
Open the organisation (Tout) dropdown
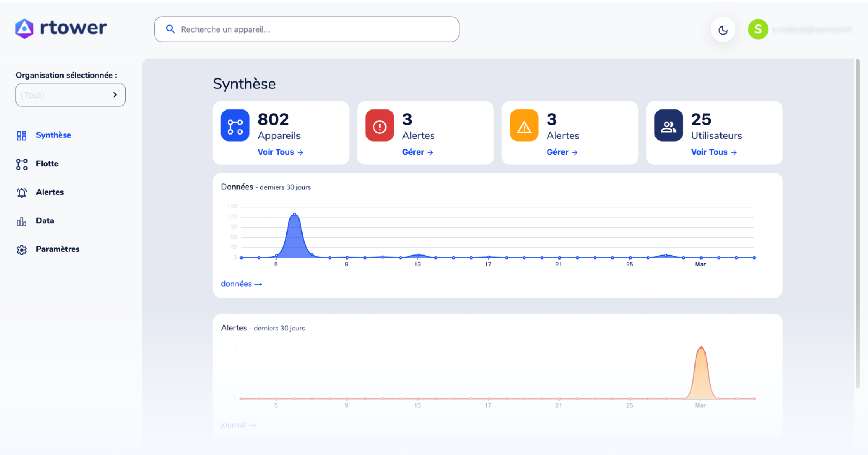64,95
